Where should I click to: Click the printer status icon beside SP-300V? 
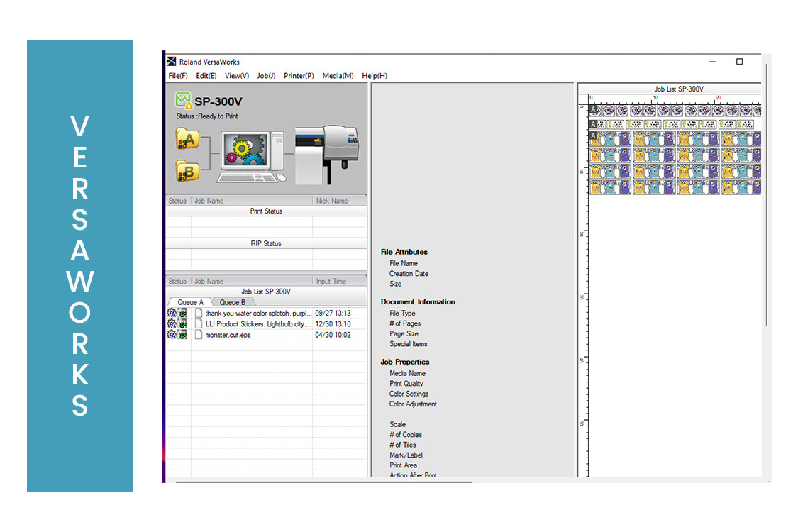click(183, 100)
